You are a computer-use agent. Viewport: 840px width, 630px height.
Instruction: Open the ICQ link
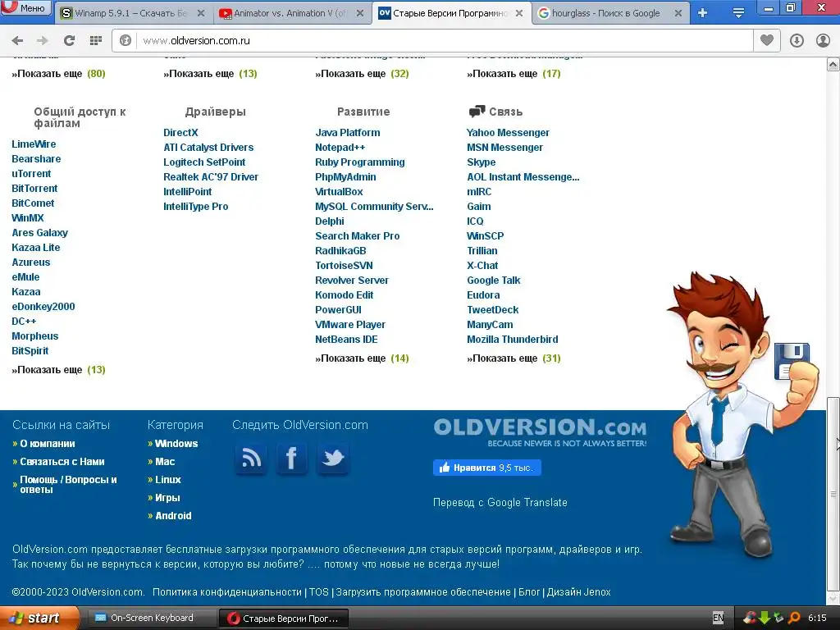pos(475,221)
